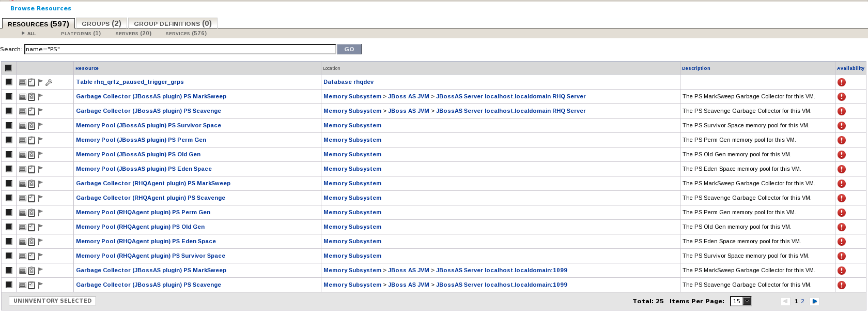The image size is (868, 326).
Task: Open Memory Pool (JBossAS plugin) PS Eden Space
Action: point(144,169)
